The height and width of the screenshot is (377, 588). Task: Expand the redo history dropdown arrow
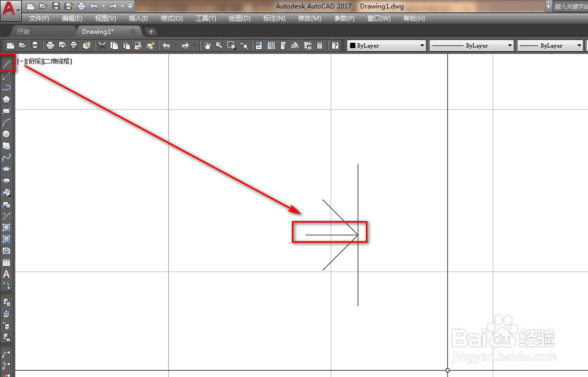pyautogui.click(x=194, y=46)
